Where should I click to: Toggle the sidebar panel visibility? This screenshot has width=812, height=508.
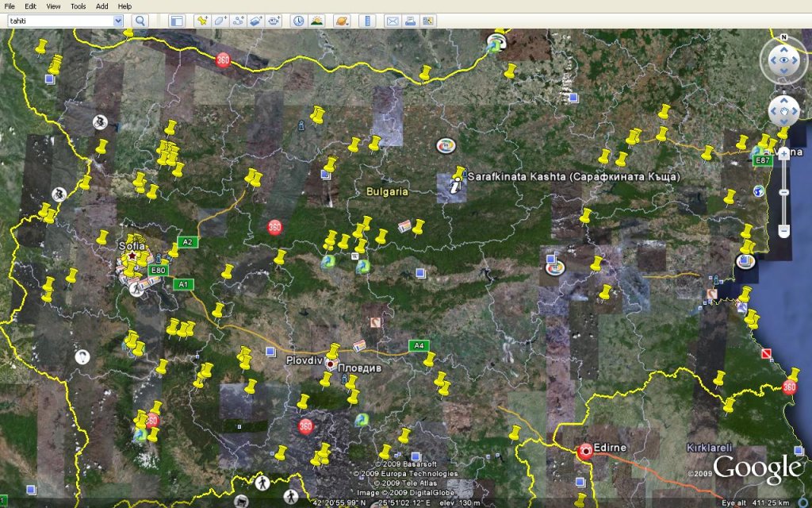(x=176, y=21)
